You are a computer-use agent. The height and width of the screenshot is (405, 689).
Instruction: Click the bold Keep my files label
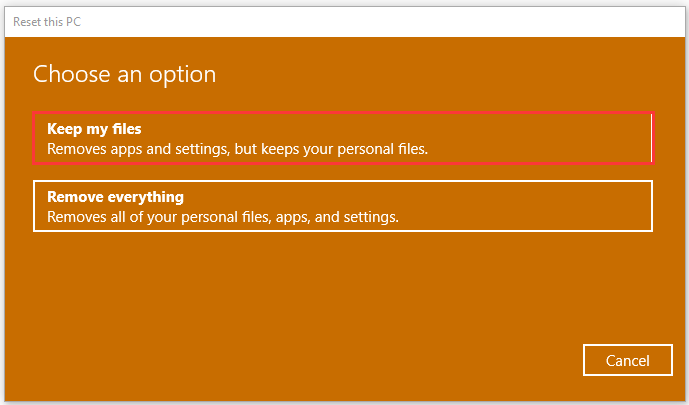pyautogui.click(x=94, y=129)
